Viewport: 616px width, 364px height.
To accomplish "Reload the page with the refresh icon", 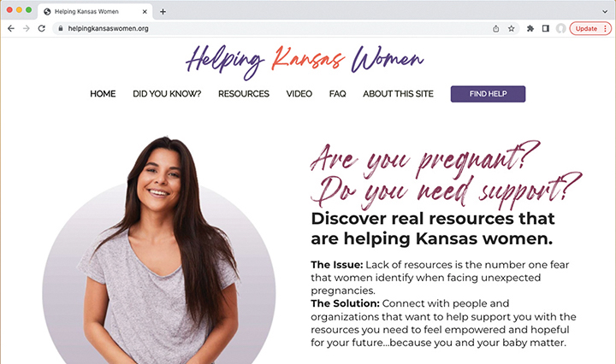I will pos(42,29).
